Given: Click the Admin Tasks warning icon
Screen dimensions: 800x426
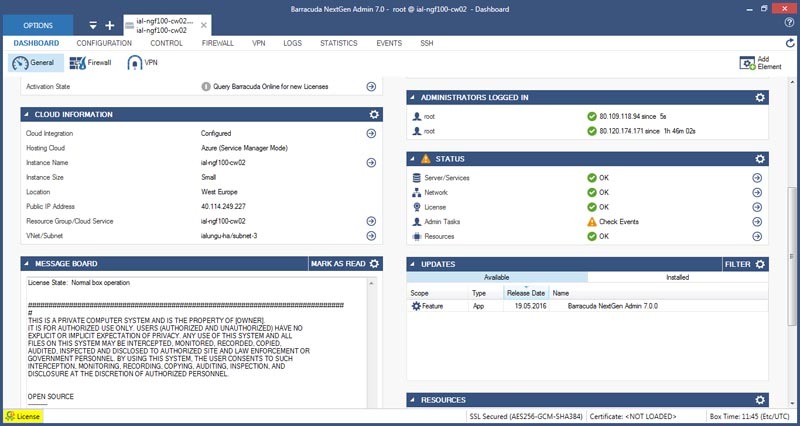Looking at the screenshot, I should click(591, 222).
